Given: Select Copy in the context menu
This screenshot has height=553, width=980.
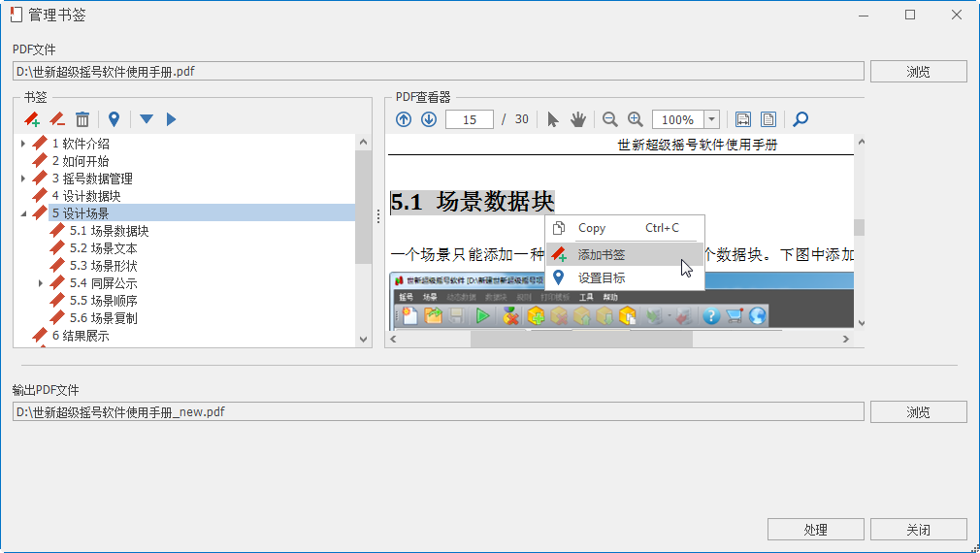Looking at the screenshot, I should pos(625,228).
